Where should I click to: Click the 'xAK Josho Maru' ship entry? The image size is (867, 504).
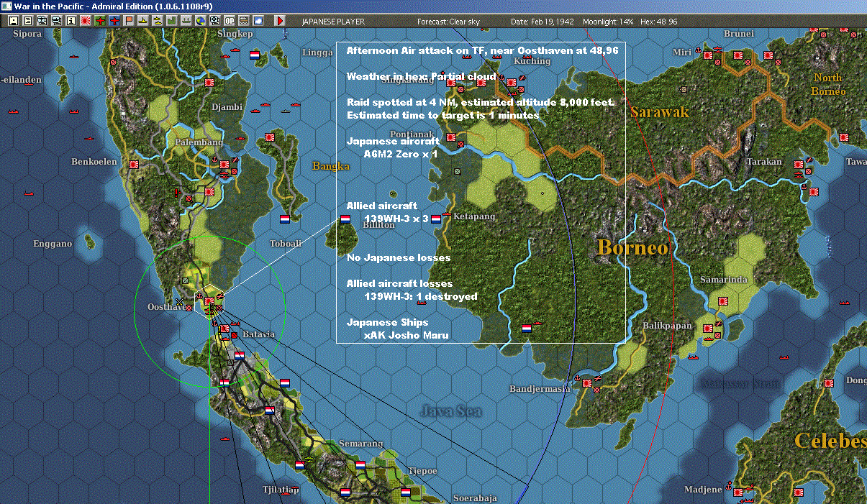(407, 335)
